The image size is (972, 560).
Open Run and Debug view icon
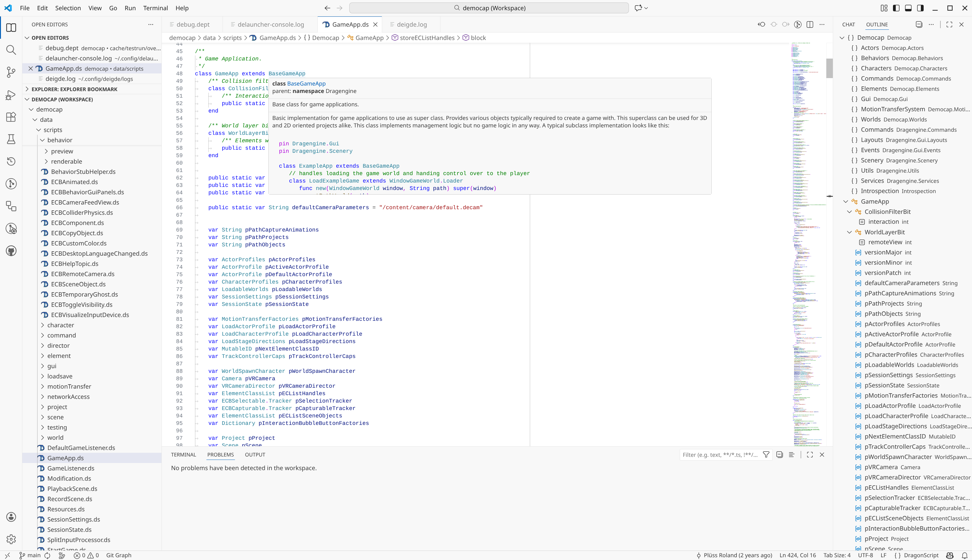11,95
